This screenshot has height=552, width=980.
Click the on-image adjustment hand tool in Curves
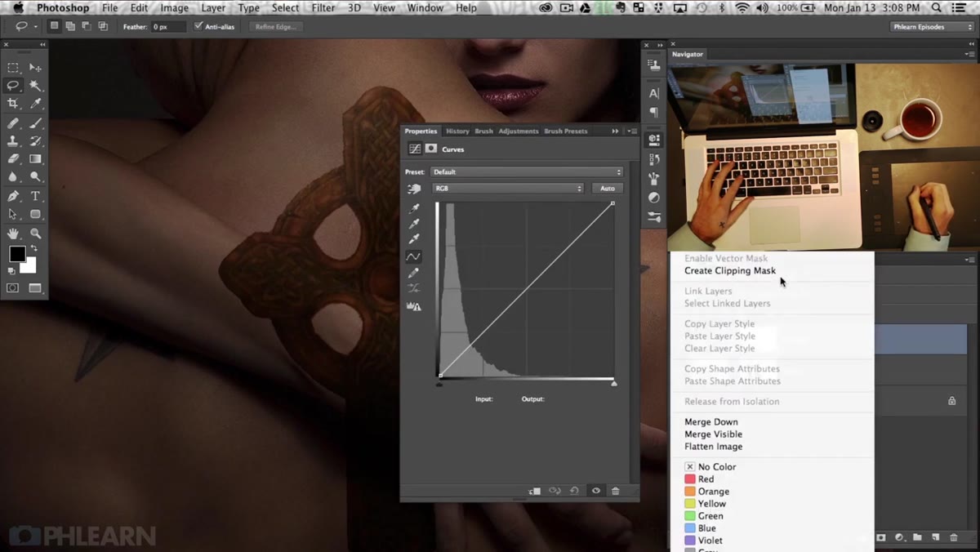click(x=414, y=189)
